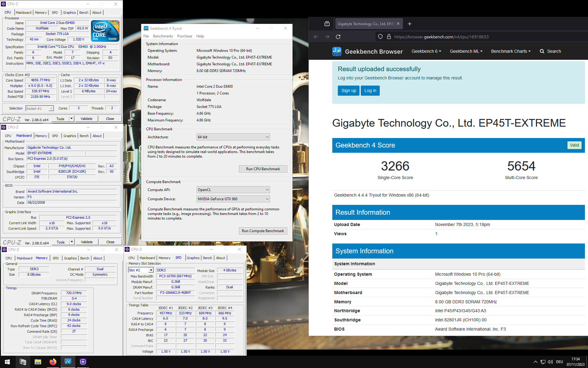Switch to SPD tab in Mainboard CPU-Z window
The height and width of the screenshot is (368, 588).
55,136
